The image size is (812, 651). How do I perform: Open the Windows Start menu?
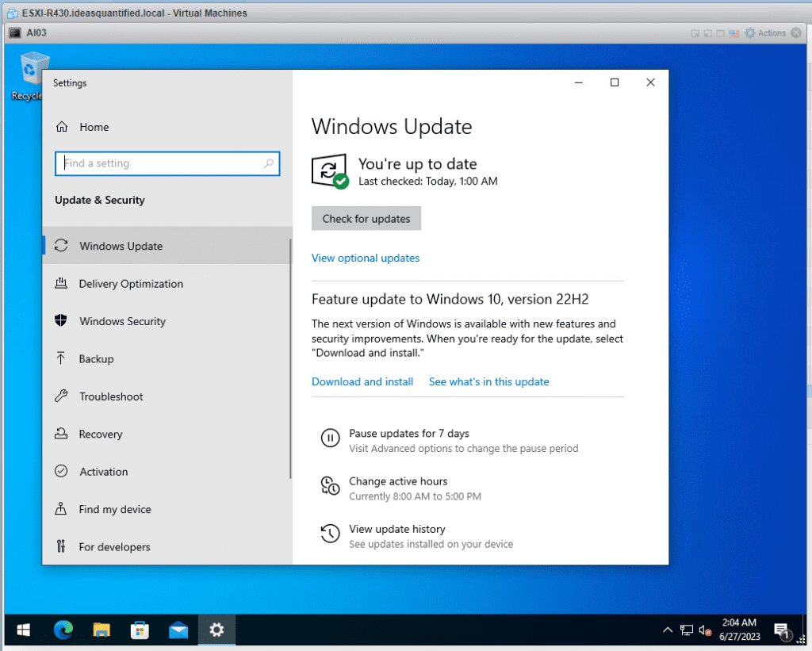tap(23, 630)
